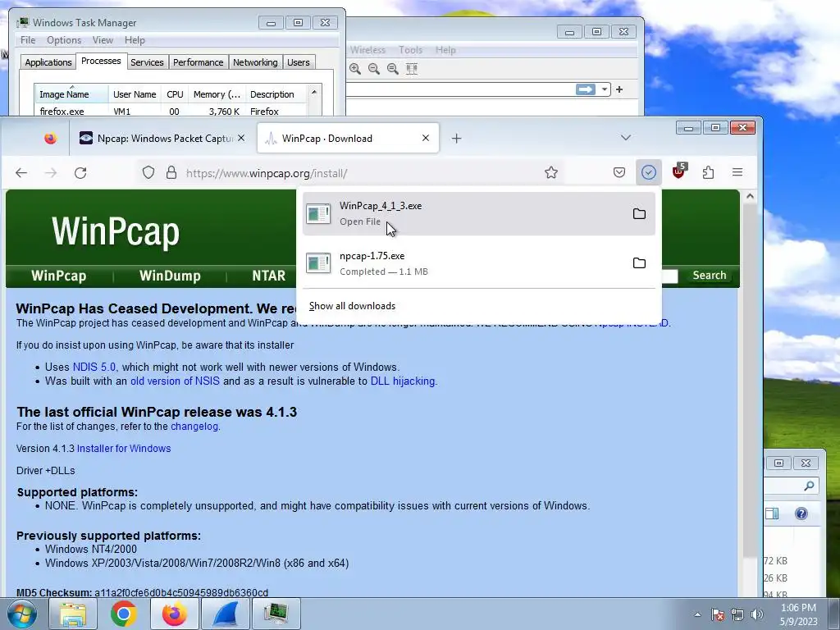Show npcap-1.75.exe in folder

click(639, 263)
